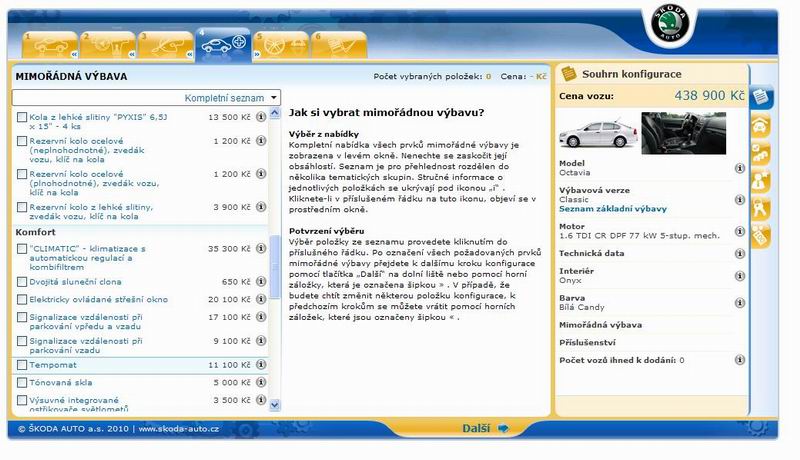The height and width of the screenshot is (460, 800).
Task: Open step 1 car model tab
Action: (x=48, y=43)
